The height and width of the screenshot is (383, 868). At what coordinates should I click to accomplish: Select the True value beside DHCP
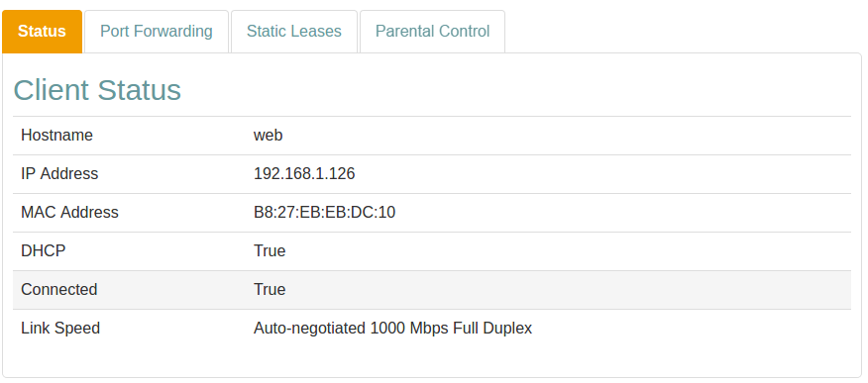coord(270,251)
